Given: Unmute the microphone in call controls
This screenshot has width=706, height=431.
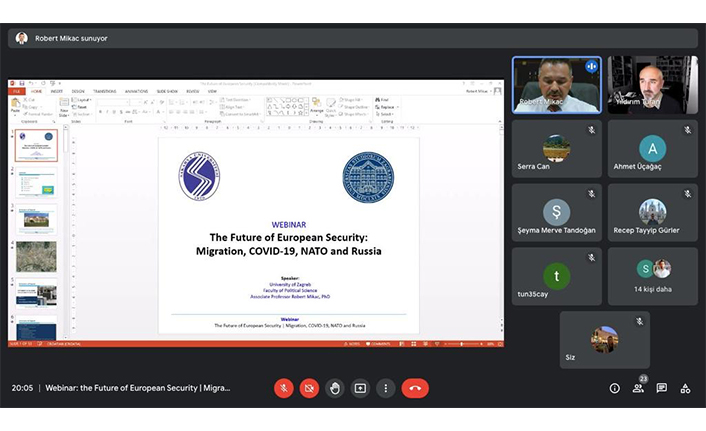Looking at the screenshot, I should (284, 388).
